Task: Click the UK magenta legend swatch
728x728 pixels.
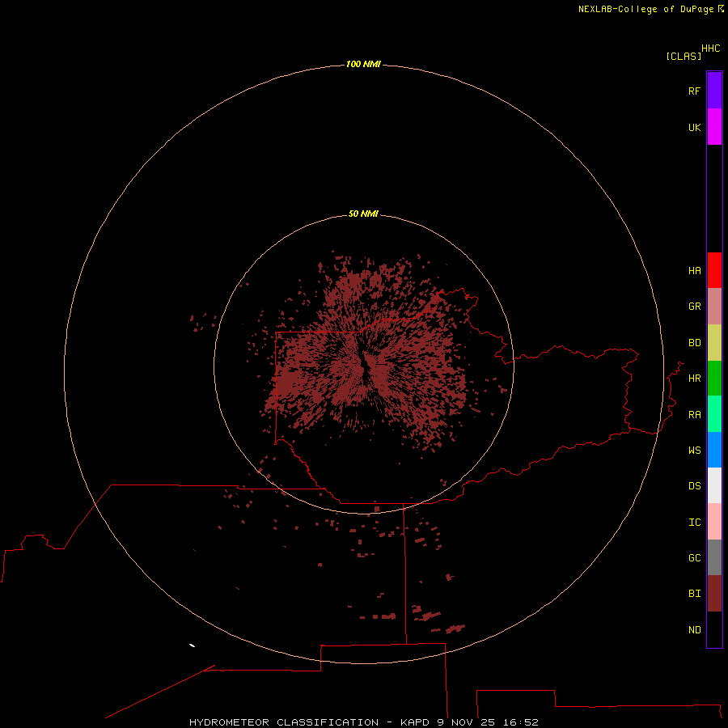Action: point(714,127)
